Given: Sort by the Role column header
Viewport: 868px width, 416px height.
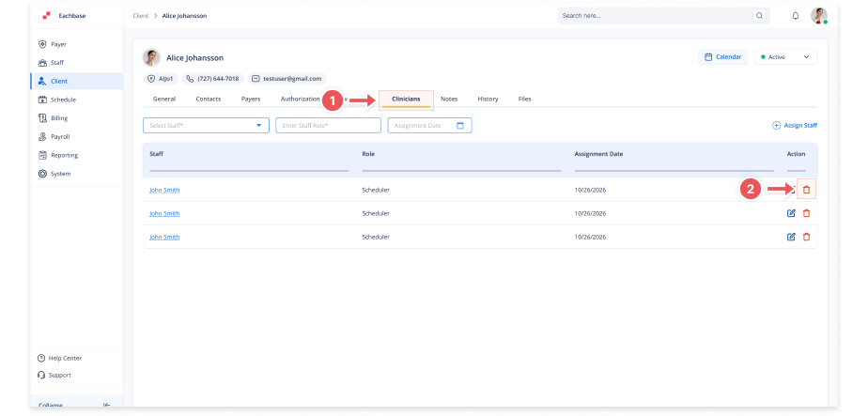Looking at the screenshot, I should [x=368, y=154].
